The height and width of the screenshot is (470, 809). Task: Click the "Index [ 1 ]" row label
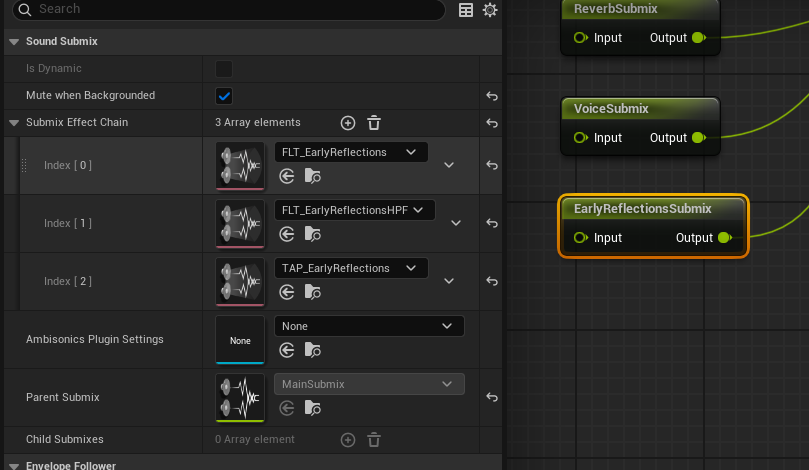tap(68, 223)
